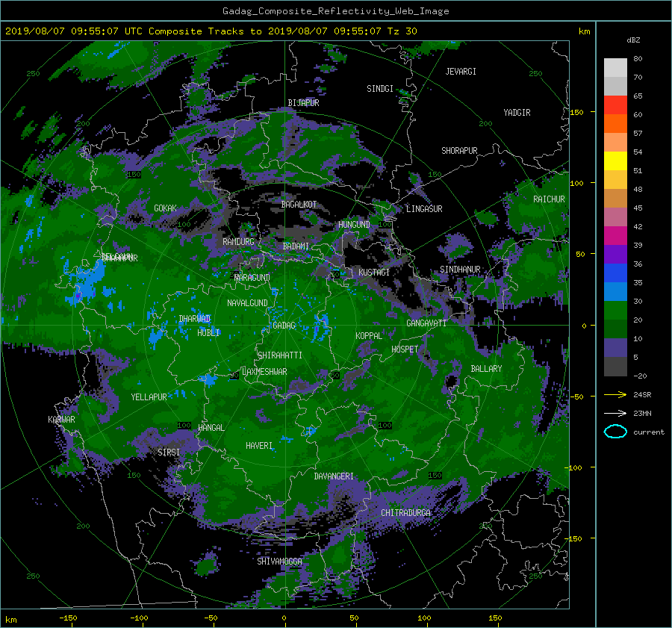Click the SHIRAHATTI city label

[x=280, y=355]
